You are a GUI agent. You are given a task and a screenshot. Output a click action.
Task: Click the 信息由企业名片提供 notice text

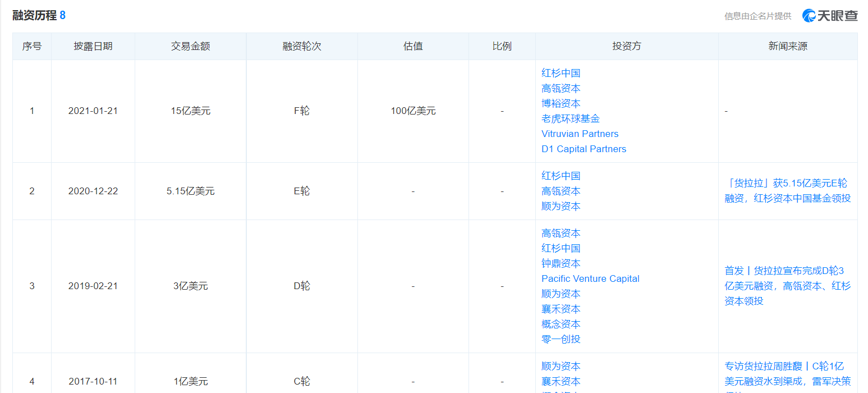759,16
